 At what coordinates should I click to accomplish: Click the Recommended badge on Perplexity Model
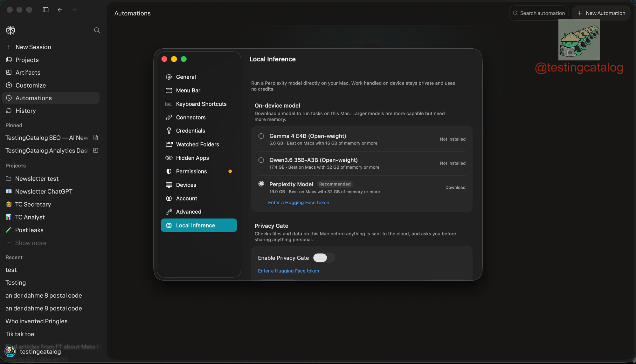point(335,184)
